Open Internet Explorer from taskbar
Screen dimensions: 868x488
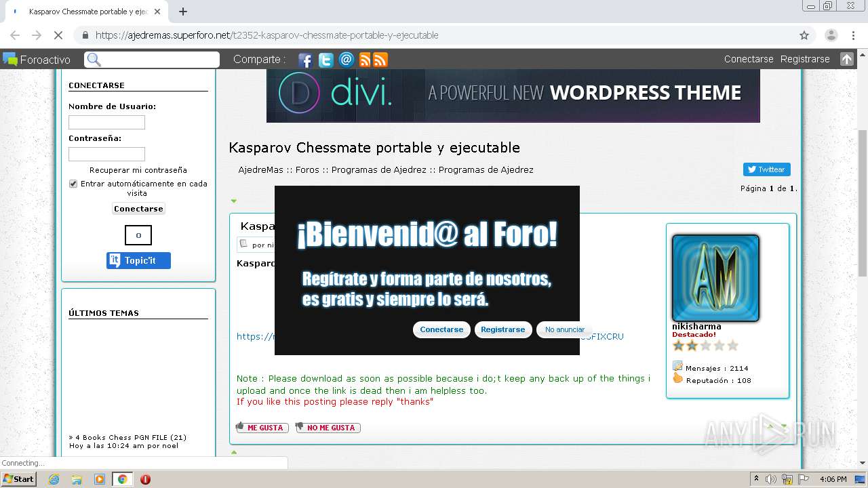(x=54, y=479)
